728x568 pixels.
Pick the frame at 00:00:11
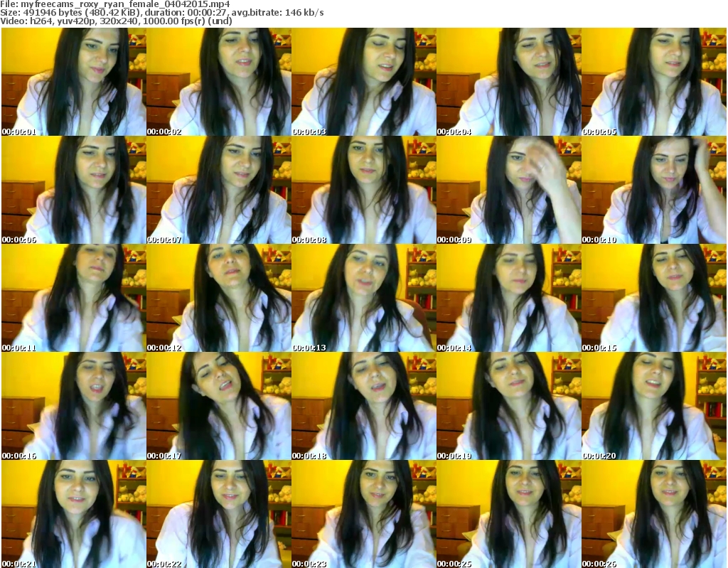74,298
